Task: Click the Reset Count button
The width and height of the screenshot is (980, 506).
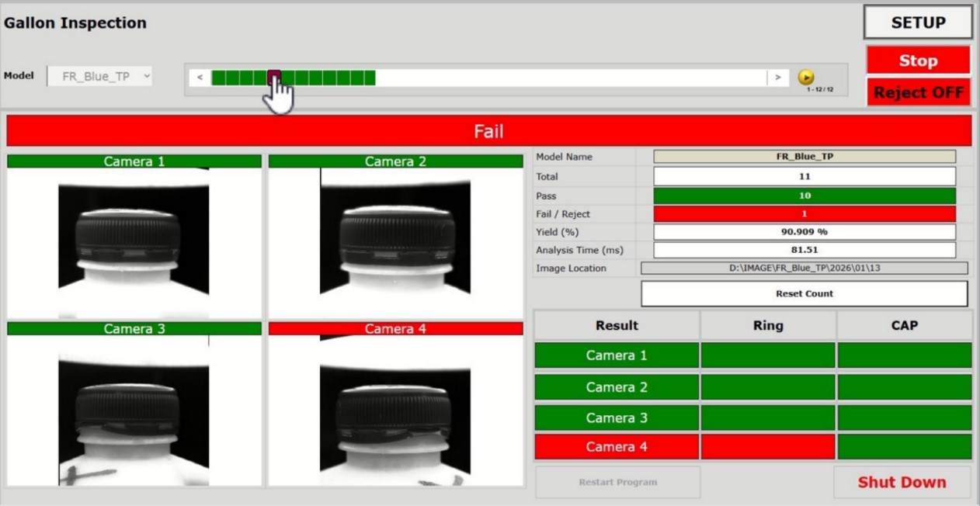Action: (x=804, y=294)
